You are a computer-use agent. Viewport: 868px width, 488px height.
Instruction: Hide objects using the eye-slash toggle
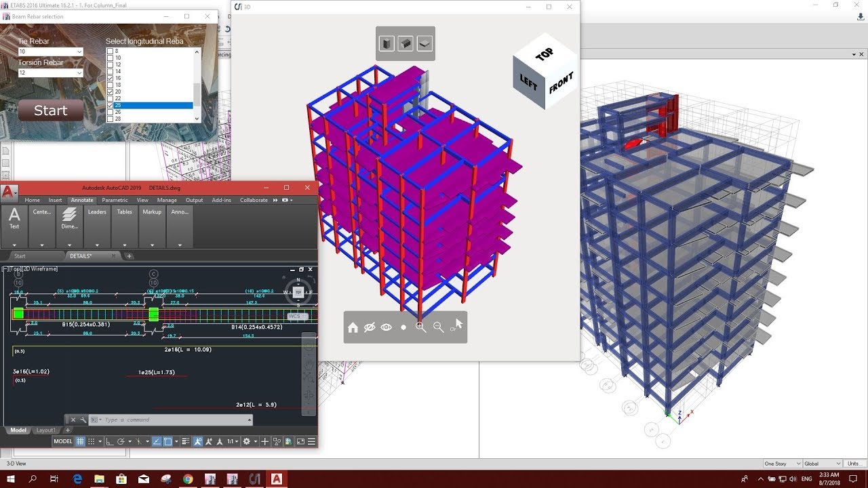coord(370,327)
